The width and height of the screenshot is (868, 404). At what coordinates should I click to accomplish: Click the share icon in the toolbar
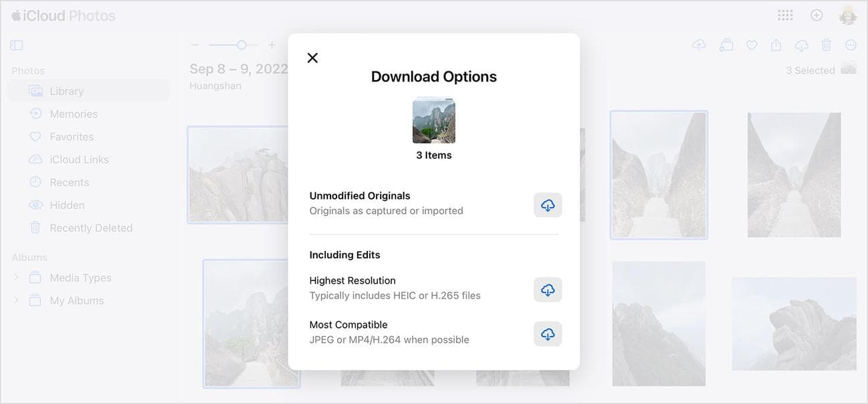tap(776, 45)
